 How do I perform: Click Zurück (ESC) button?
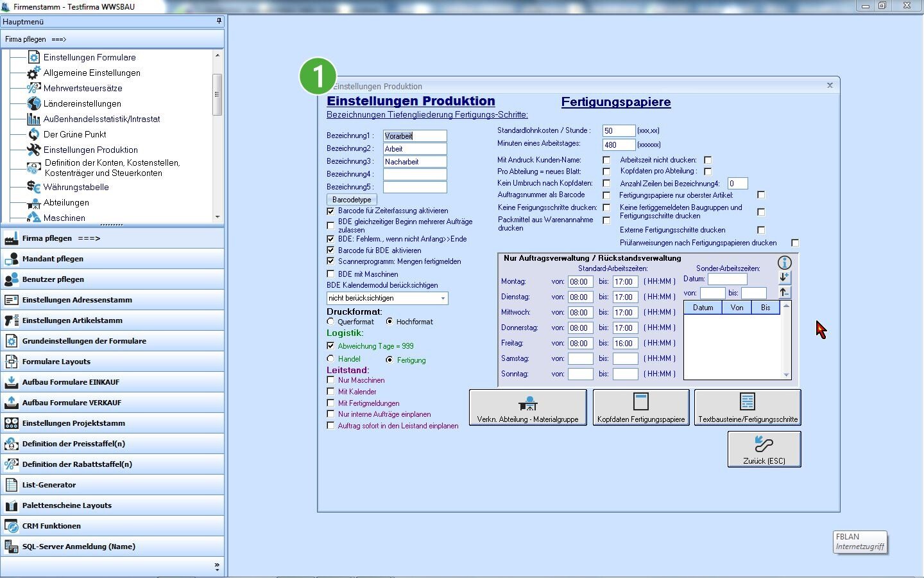pos(764,449)
